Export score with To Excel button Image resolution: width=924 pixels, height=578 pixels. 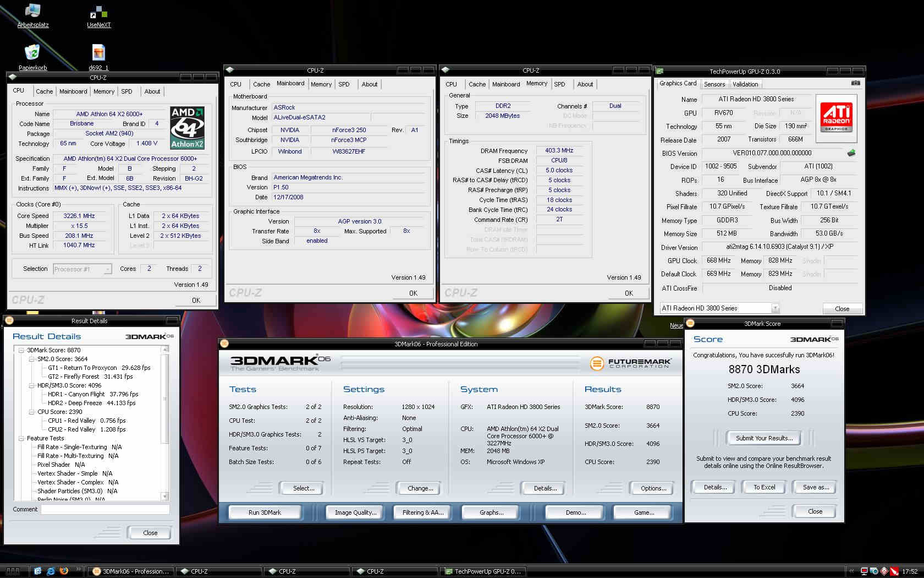click(x=765, y=487)
